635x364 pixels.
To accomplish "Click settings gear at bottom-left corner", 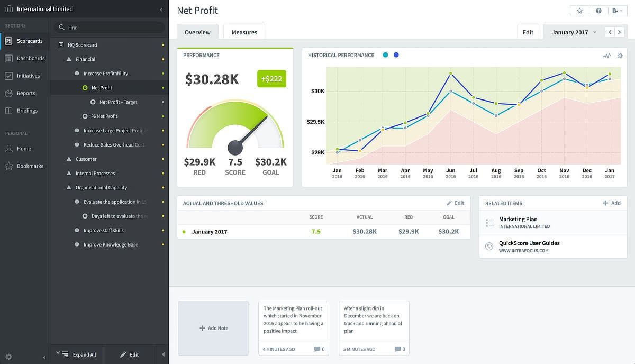I will tap(8, 357).
